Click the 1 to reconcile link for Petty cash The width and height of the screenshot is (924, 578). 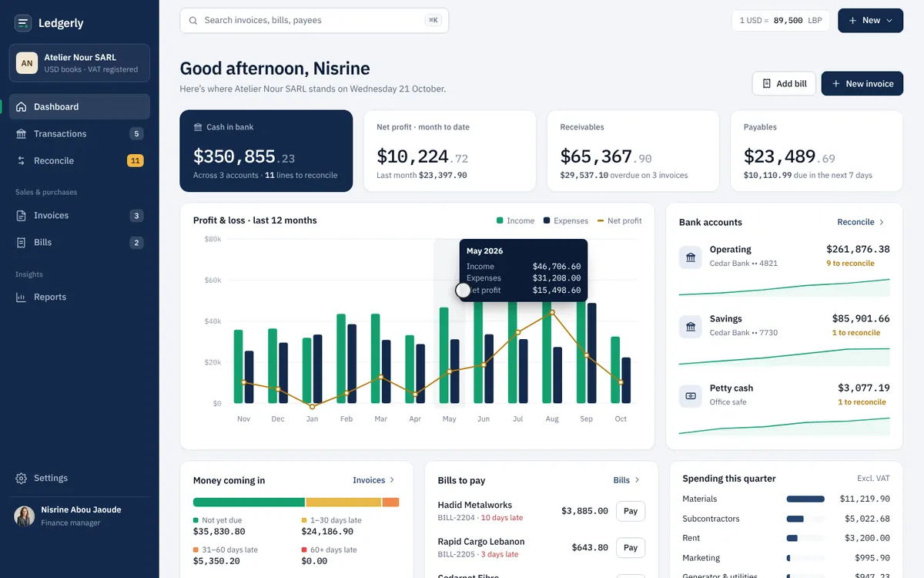[x=862, y=402]
